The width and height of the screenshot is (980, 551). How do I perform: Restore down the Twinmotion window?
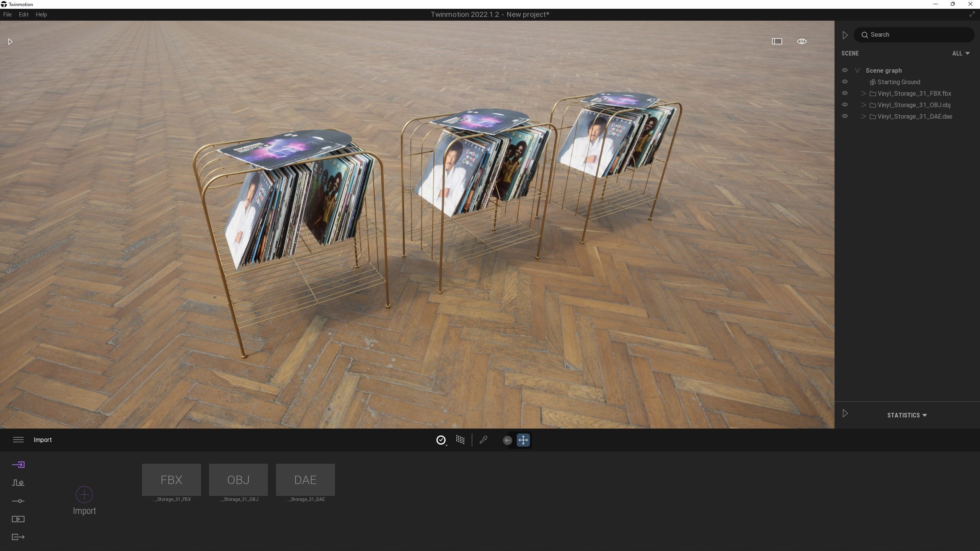click(953, 4)
